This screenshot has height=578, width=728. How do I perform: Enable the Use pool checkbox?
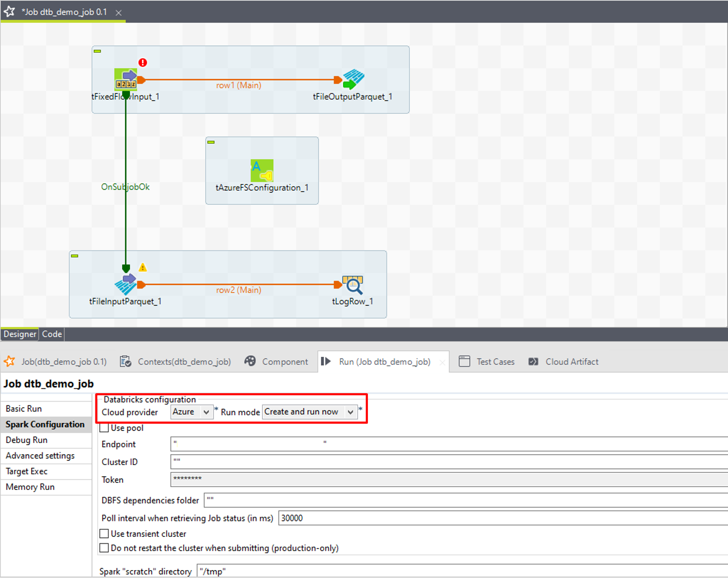(104, 428)
